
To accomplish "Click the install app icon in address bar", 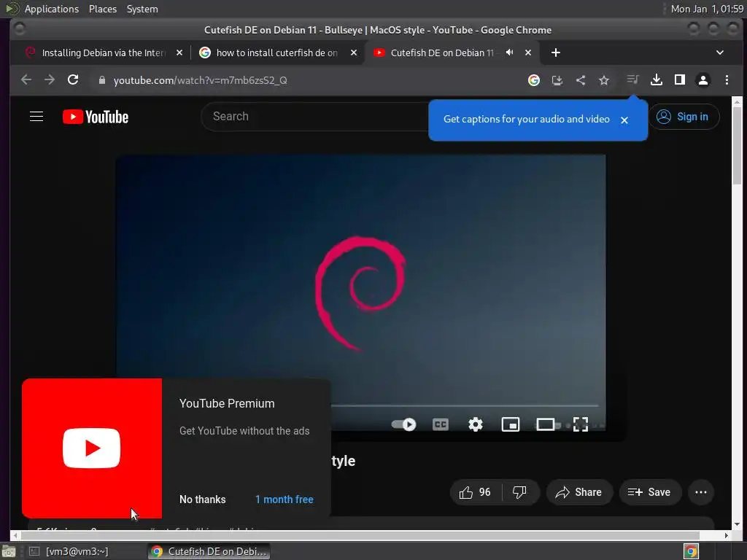I will coord(557,80).
